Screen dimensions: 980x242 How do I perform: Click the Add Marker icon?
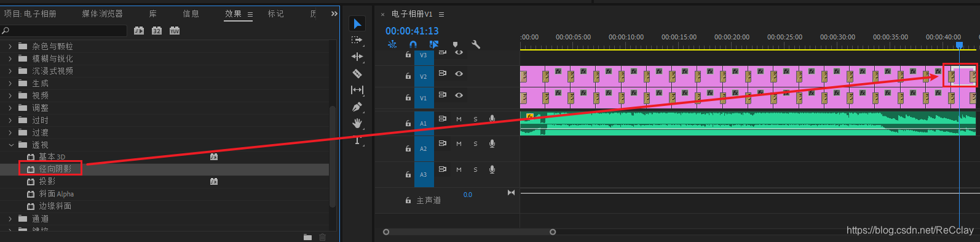click(455, 44)
